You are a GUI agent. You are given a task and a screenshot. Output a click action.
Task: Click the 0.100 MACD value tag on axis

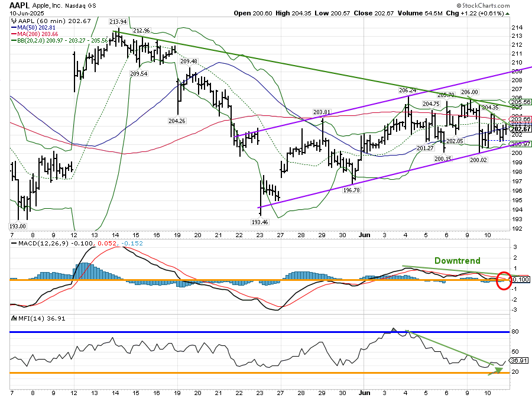coord(520,280)
